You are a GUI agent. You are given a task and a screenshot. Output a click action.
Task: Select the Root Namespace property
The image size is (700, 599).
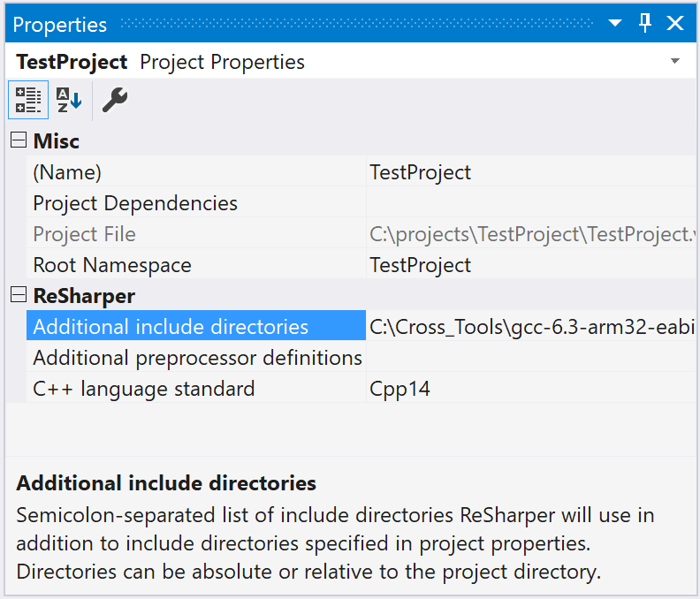click(112, 265)
